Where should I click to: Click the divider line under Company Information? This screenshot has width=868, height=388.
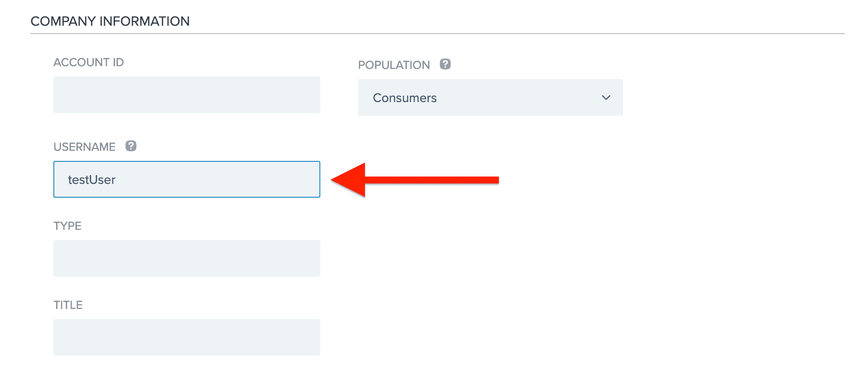tap(437, 34)
